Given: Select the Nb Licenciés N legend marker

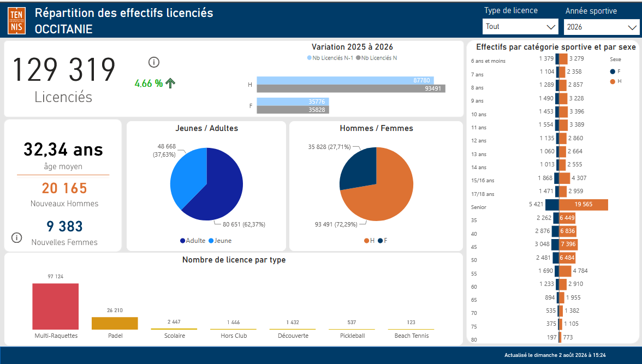Looking at the screenshot, I should tap(358, 58).
